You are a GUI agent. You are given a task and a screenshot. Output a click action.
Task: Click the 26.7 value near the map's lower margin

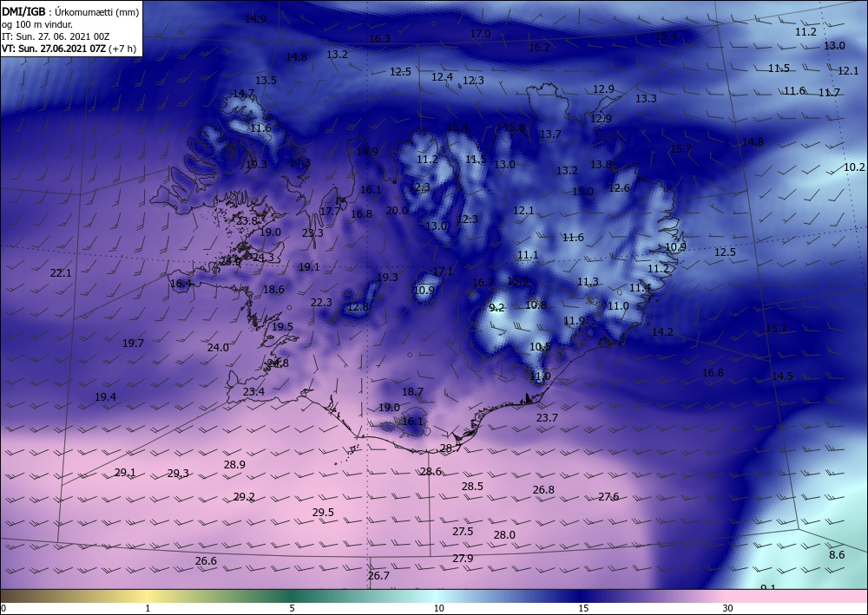pos(378,576)
